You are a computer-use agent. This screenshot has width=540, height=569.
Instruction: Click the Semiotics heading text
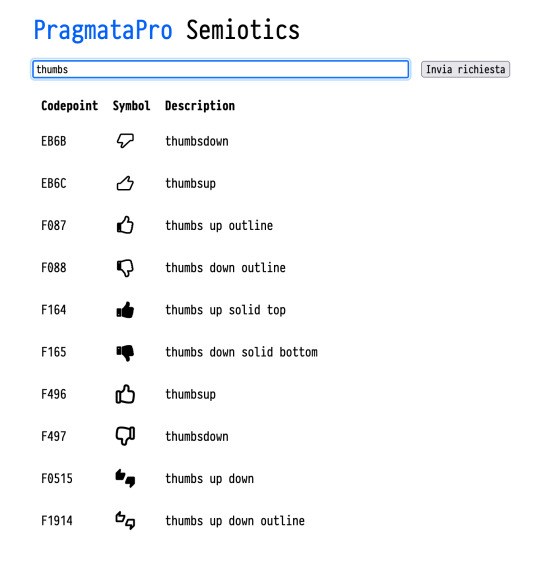[243, 30]
